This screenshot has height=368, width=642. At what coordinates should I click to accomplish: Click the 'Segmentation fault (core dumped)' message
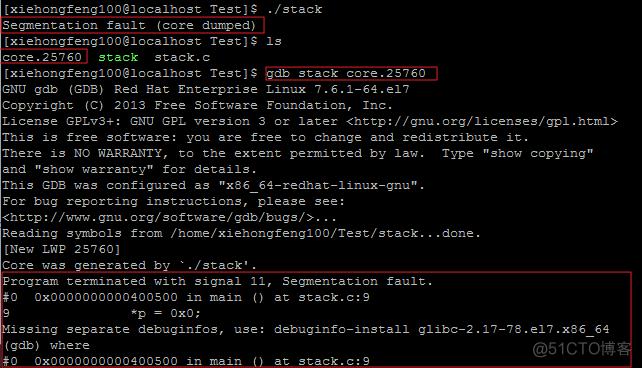[129, 25]
